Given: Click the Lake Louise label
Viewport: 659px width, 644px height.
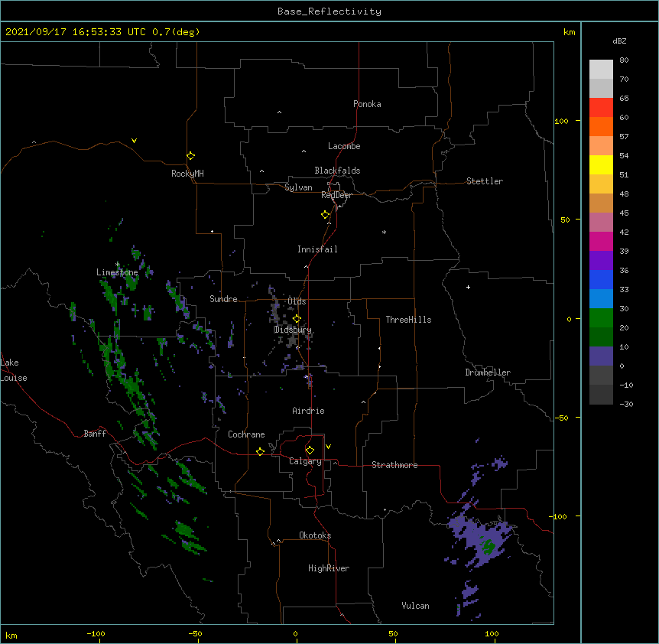Looking at the screenshot, I should click(14, 370).
